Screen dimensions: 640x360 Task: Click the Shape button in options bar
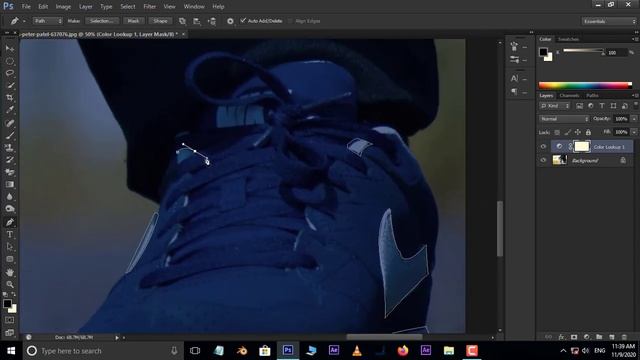(x=160, y=21)
